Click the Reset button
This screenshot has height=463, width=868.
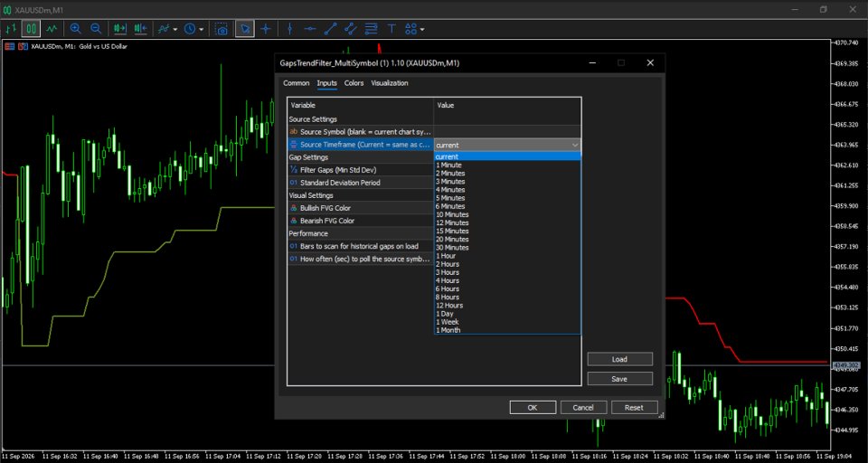(634, 408)
